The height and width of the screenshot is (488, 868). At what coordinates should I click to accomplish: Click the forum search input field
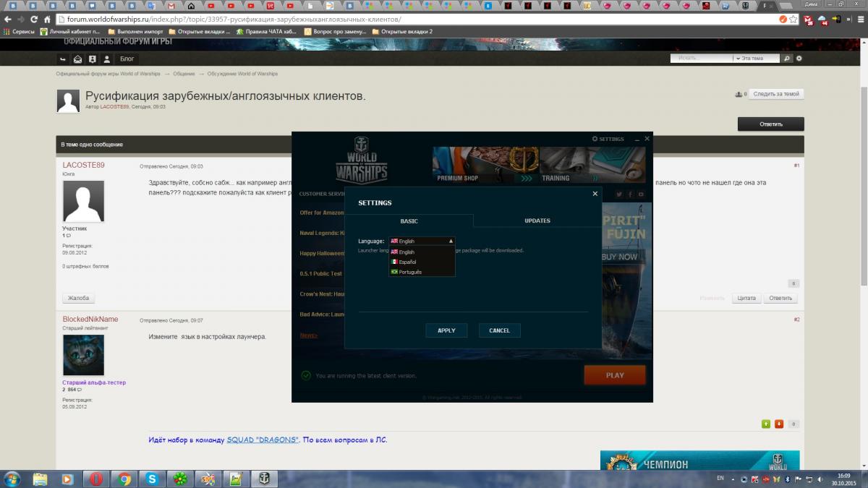tap(700, 59)
